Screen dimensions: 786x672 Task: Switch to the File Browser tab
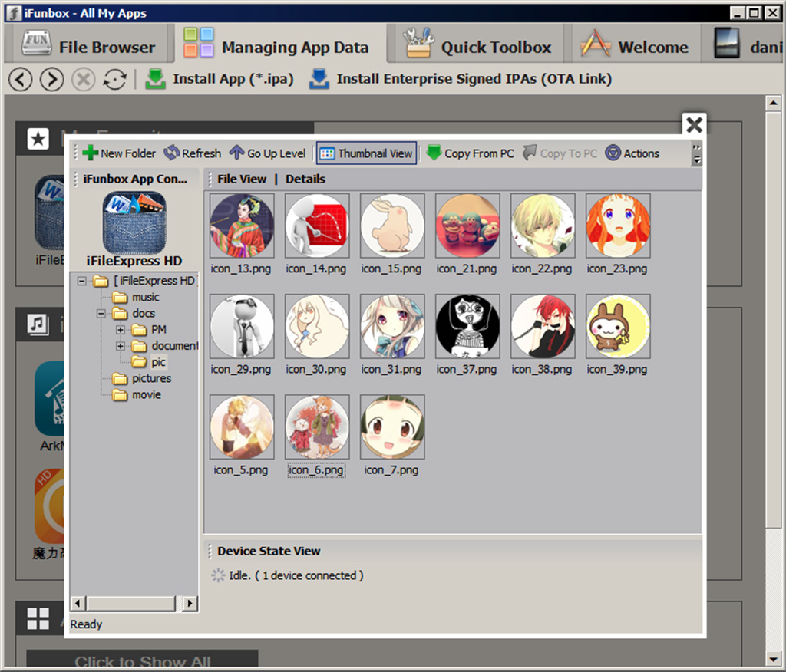pyautogui.click(x=89, y=46)
